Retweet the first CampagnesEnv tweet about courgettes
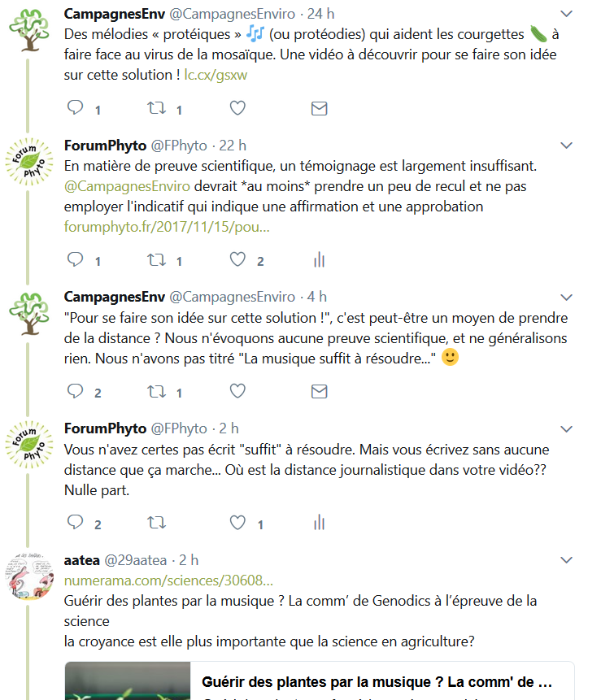 click(157, 108)
